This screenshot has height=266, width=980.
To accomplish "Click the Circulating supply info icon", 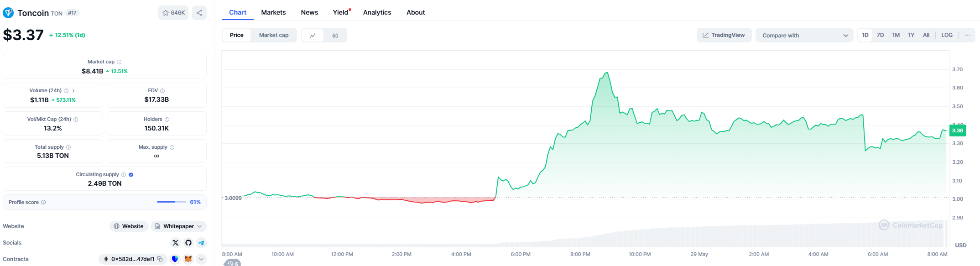I will (x=124, y=175).
